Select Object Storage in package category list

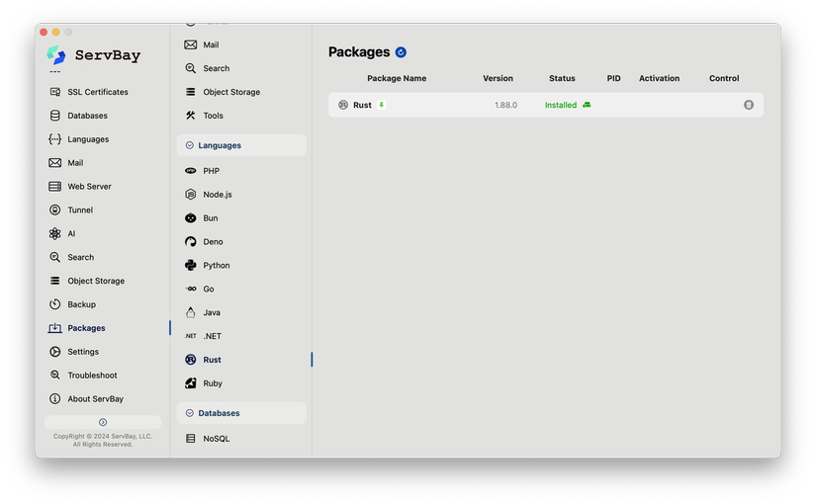(x=223, y=92)
